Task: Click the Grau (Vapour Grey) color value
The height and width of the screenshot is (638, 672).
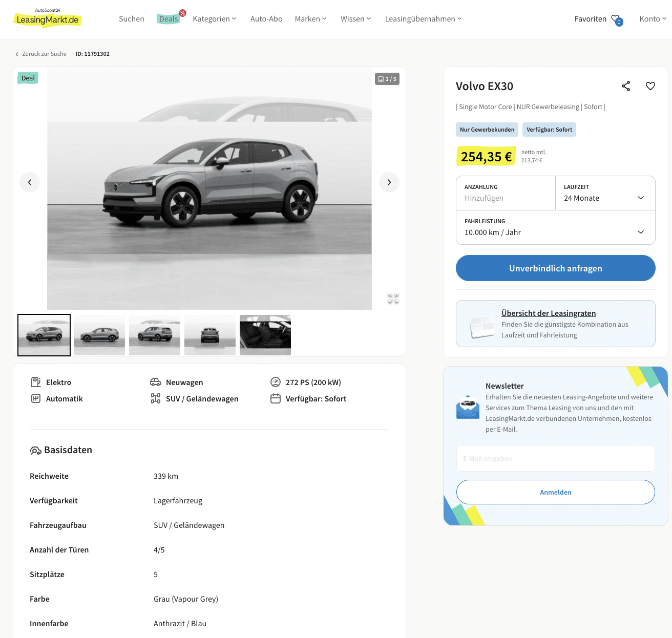Action: click(186, 599)
